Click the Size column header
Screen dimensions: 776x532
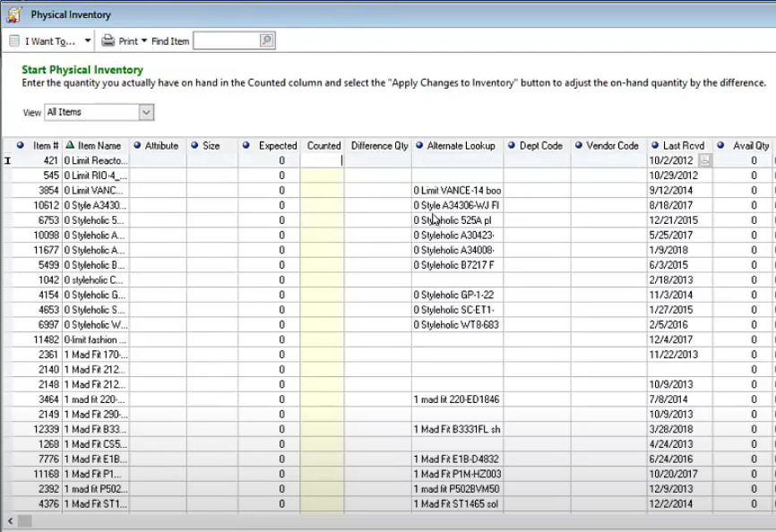211,146
